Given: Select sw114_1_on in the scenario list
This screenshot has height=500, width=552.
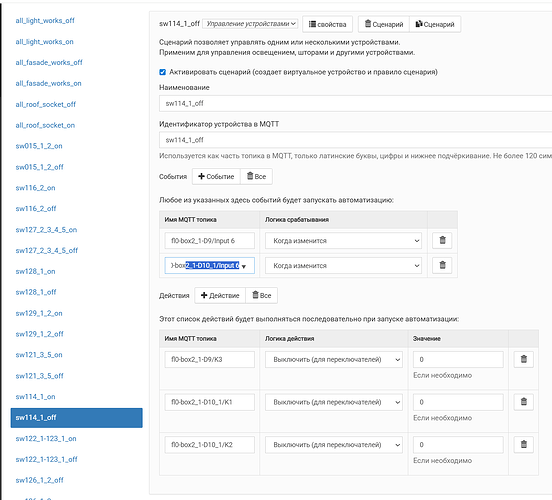Looking at the screenshot, I should pyautogui.click(x=35, y=397).
